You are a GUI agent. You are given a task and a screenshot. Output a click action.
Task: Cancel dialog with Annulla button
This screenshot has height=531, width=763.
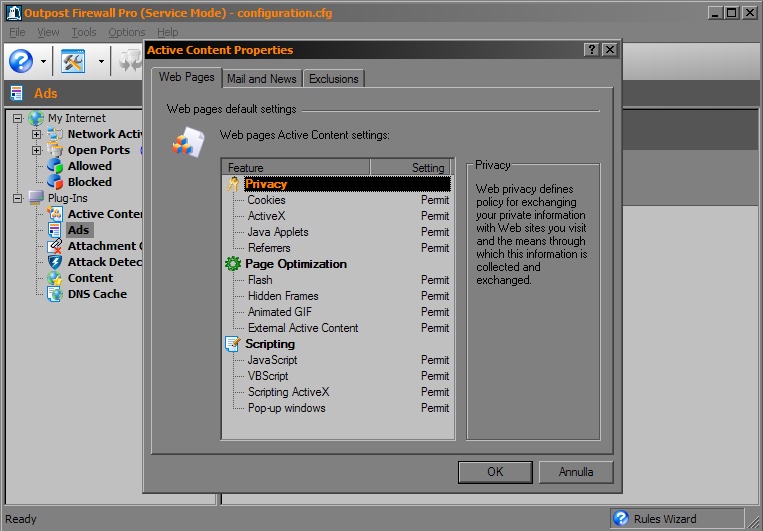[576, 472]
